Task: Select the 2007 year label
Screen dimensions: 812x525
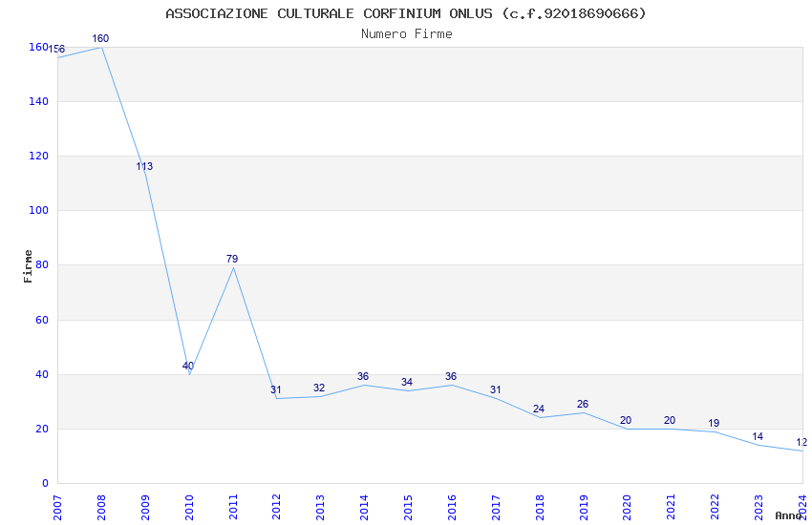Action: click(57, 508)
